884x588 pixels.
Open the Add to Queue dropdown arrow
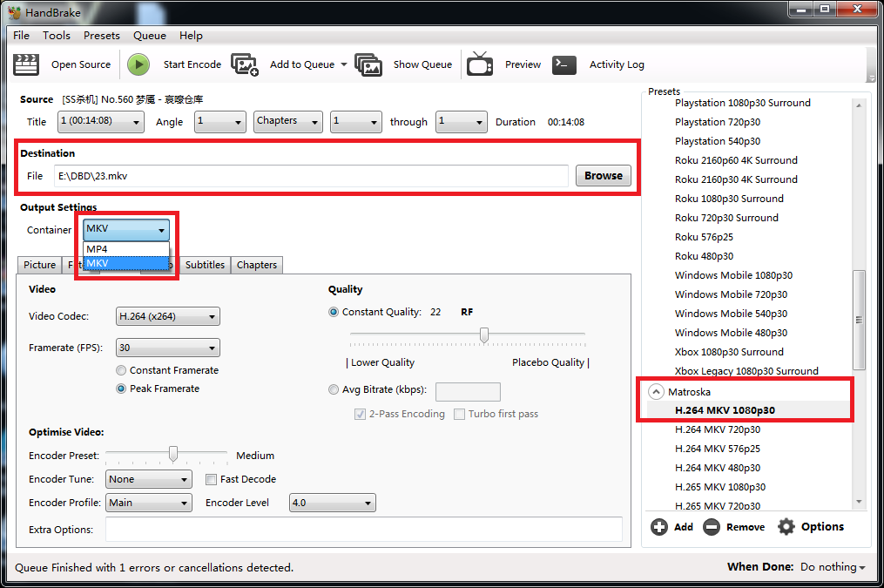click(x=344, y=64)
